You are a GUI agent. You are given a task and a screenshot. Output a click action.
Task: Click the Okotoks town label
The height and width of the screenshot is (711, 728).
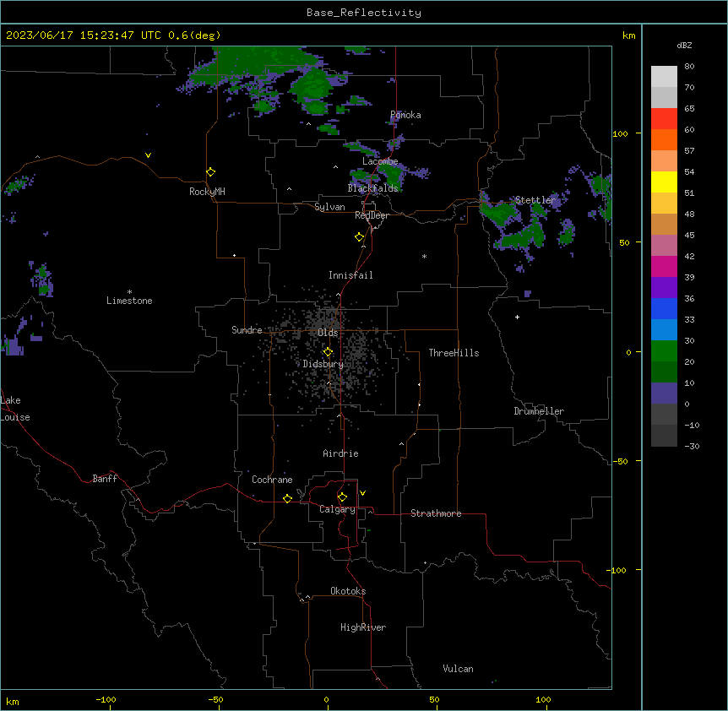coord(348,591)
